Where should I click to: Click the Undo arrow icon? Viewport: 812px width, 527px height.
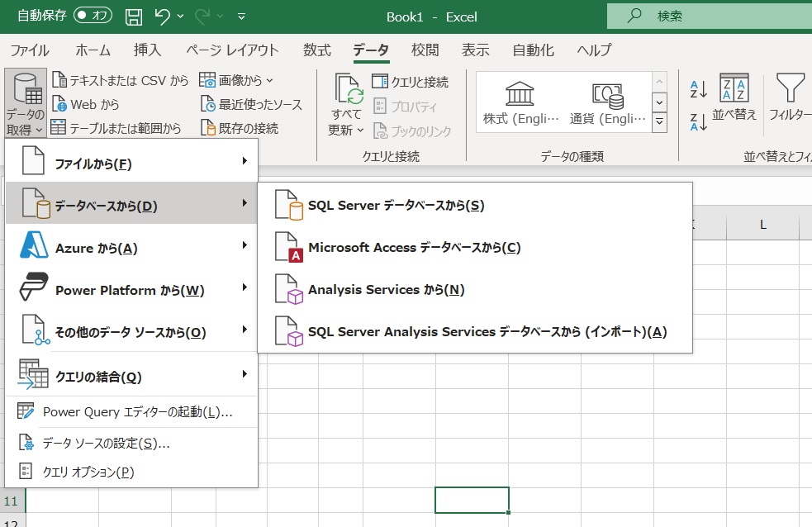pos(163,16)
